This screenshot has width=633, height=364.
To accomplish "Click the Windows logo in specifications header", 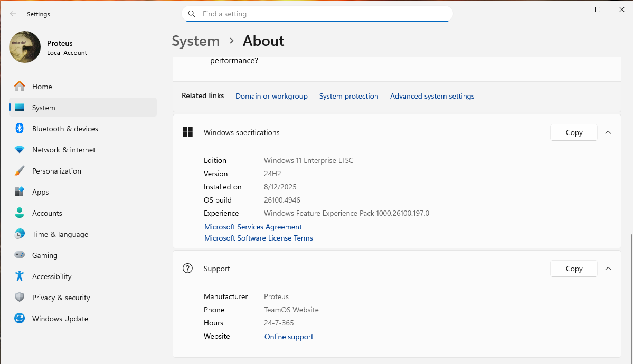I will tap(188, 132).
